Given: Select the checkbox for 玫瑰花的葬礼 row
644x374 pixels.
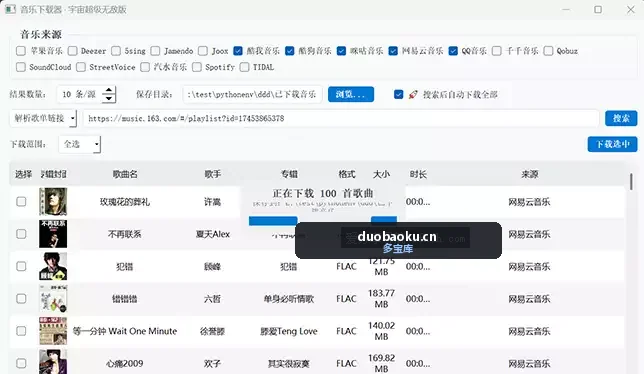Looking at the screenshot, I should [x=21, y=202].
